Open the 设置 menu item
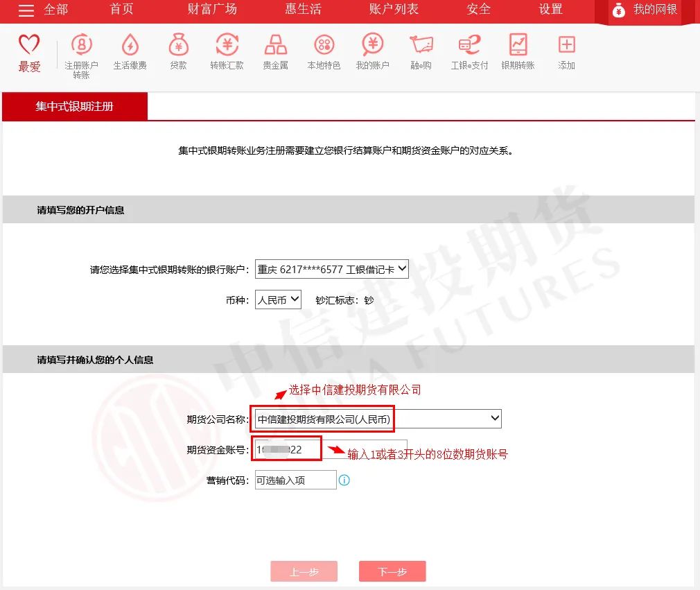This screenshot has height=590, width=700. (550, 9)
